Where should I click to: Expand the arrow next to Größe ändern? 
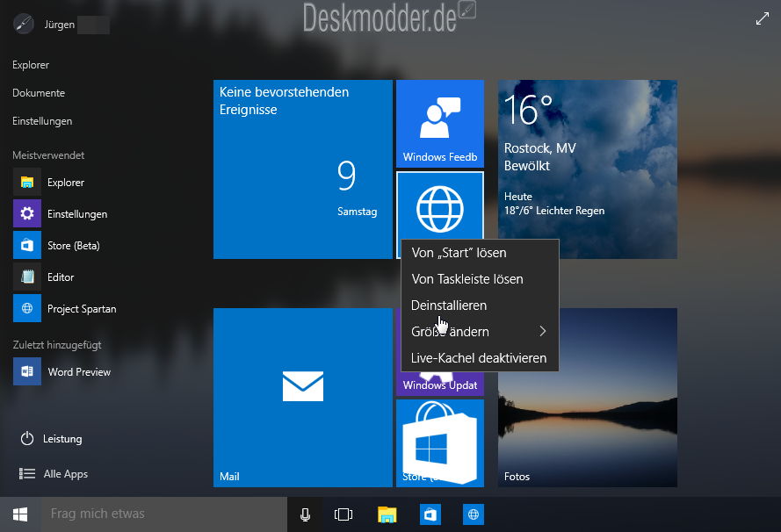pyautogui.click(x=543, y=331)
